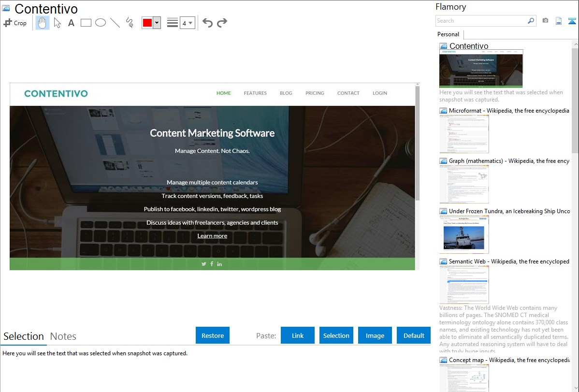This screenshot has width=579, height=392.
Task: Click the Paste Selection button
Action: pyautogui.click(x=336, y=335)
